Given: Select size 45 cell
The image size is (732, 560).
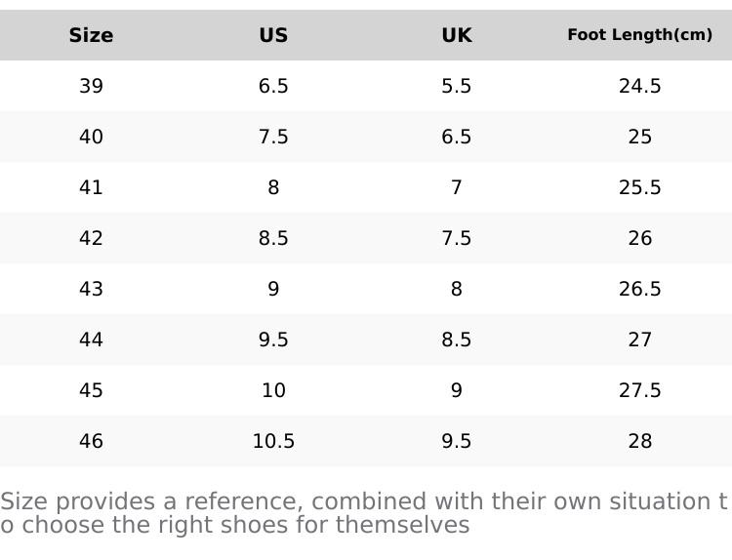Looking at the screenshot, I should [91, 390].
